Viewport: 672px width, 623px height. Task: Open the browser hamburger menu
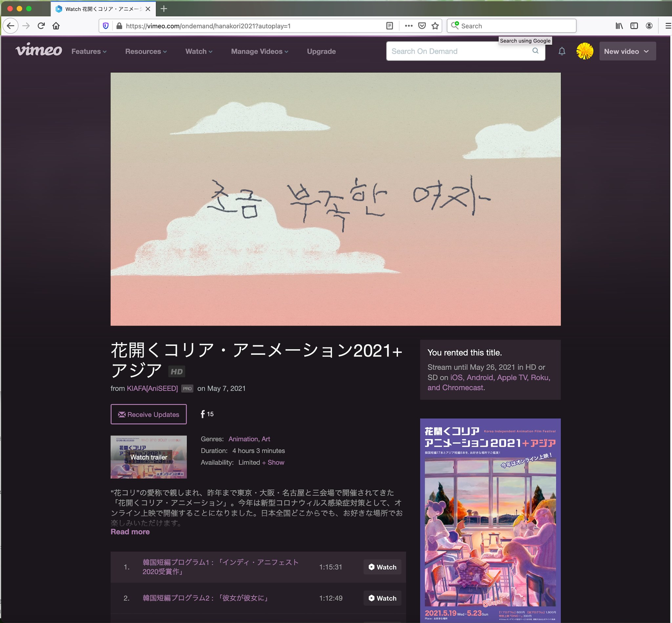pos(668,26)
